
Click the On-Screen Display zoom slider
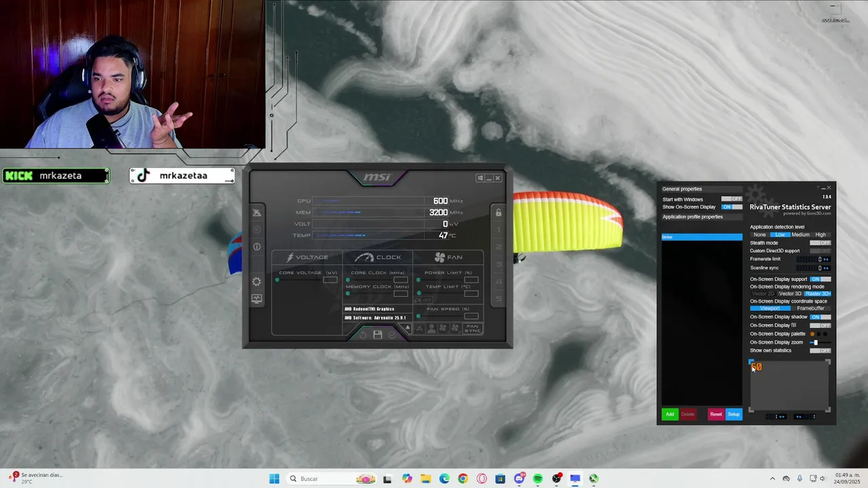coord(821,342)
